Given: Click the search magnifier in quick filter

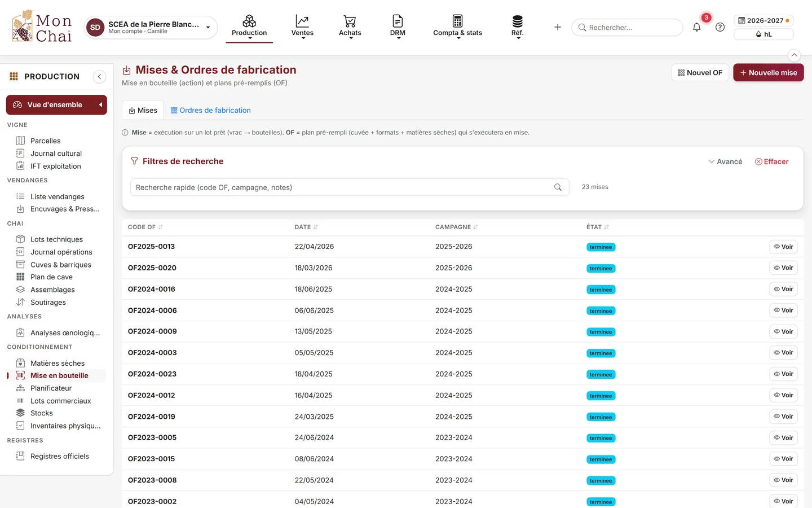Looking at the screenshot, I should (558, 187).
